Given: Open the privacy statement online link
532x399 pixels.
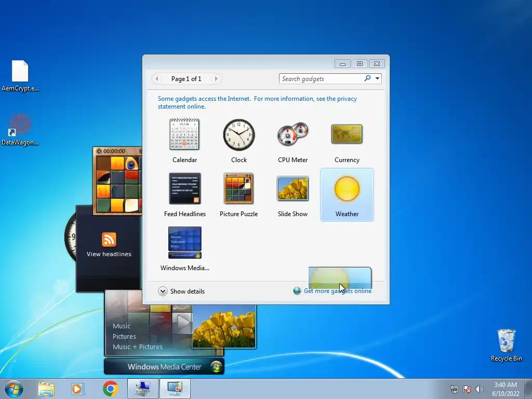Looking at the screenshot, I should pyautogui.click(x=257, y=102).
